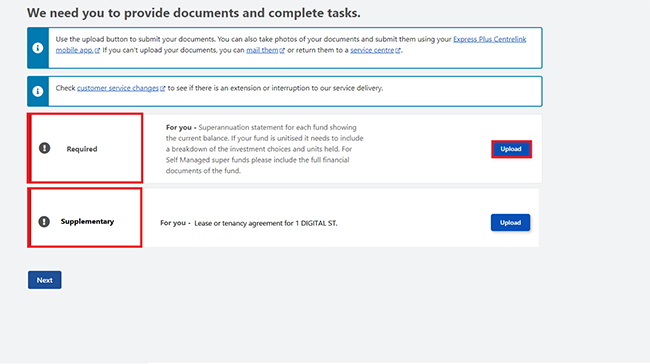Image resolution: width=650 pixels, height=364 pixels.
Task: Select the Required label
Action: [x=82, y=149]
